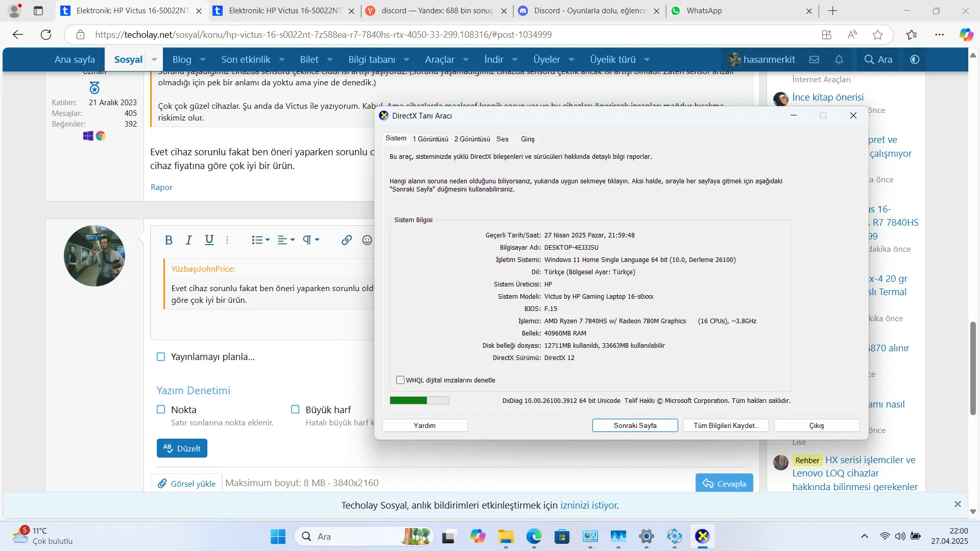Click the DirectX loading progress bar
Image resolution: width=980 pixels, height=551 pixels.
tap(419, 400)
